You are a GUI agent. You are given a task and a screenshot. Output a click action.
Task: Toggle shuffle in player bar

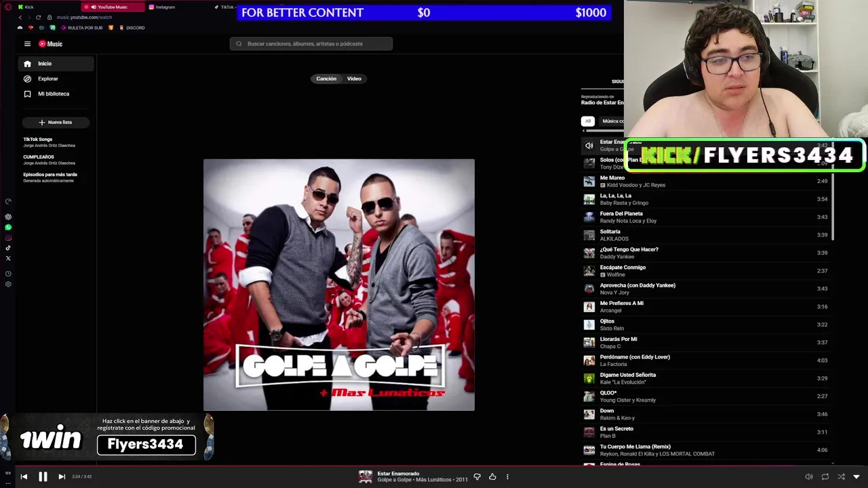(x=842, y=476)
